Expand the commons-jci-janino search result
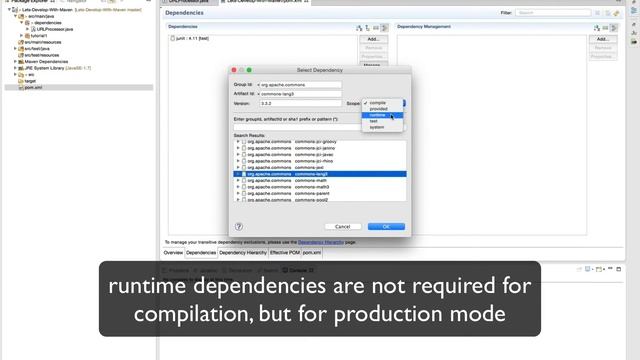This screenshot has width=640, height=360. tap(238, 148)
